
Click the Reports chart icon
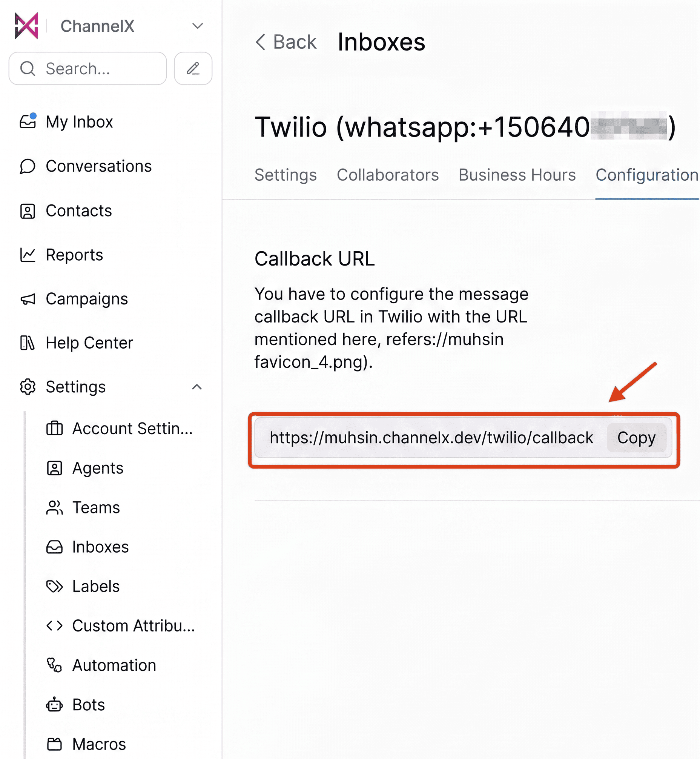(x=28, y=255)
